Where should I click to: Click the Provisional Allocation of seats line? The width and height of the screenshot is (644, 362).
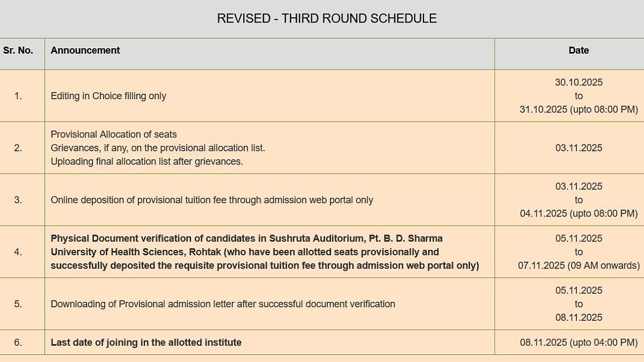coord(114,134)
